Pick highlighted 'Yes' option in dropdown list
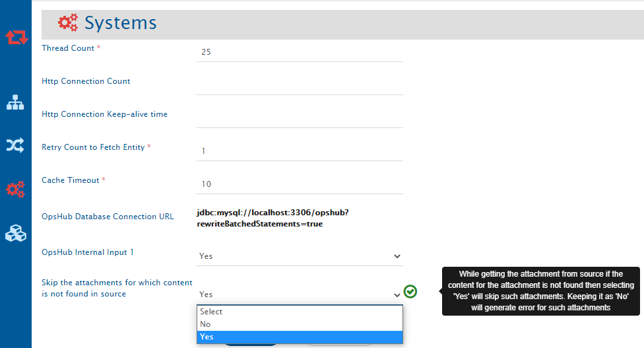 pos(300,337)
